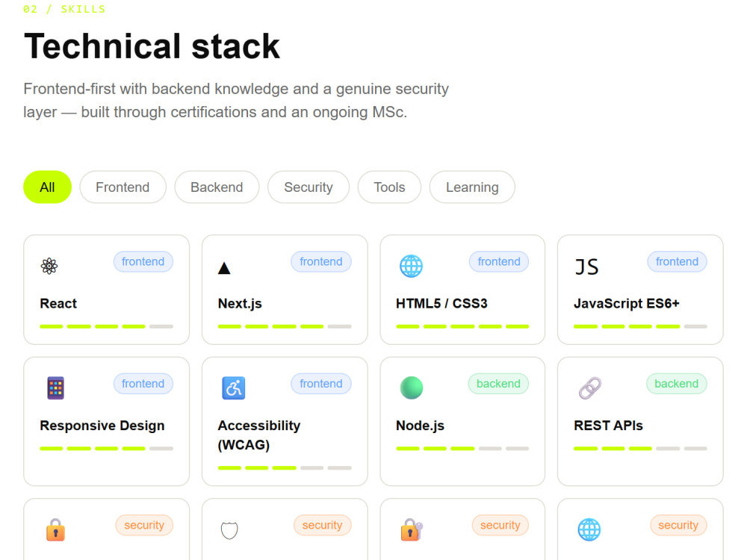Image resolution: width=747 pixels, height=560 pixels.
Task: Open the Learning filter tab
Action: click(x=472, y=187)
